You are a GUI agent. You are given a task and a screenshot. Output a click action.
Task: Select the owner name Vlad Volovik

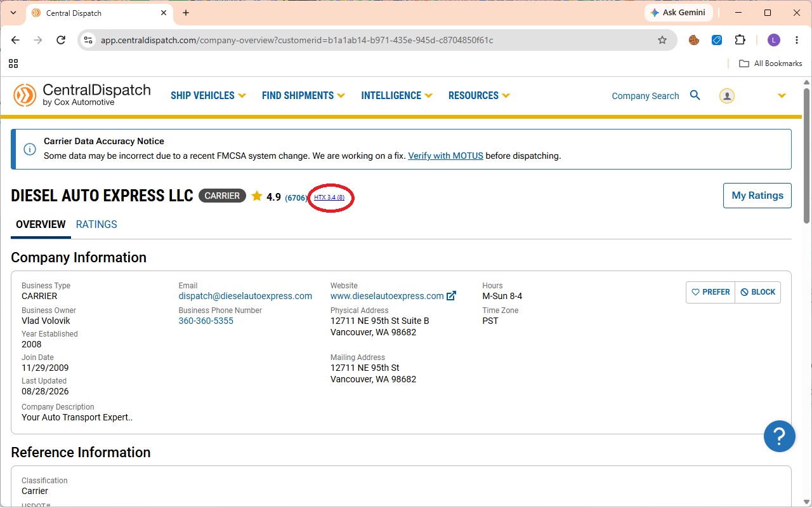point(46,321)
